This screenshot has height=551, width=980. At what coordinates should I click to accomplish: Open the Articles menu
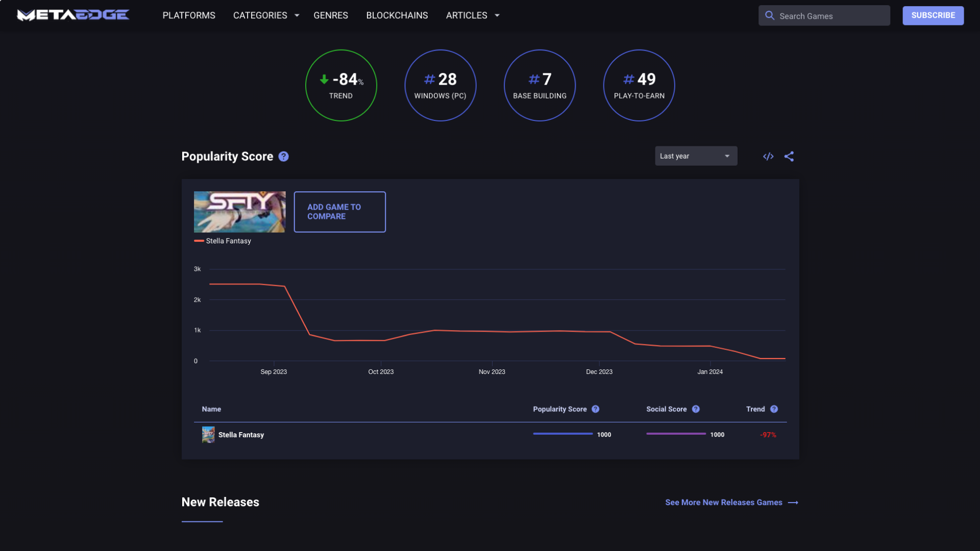pos(467,15)
